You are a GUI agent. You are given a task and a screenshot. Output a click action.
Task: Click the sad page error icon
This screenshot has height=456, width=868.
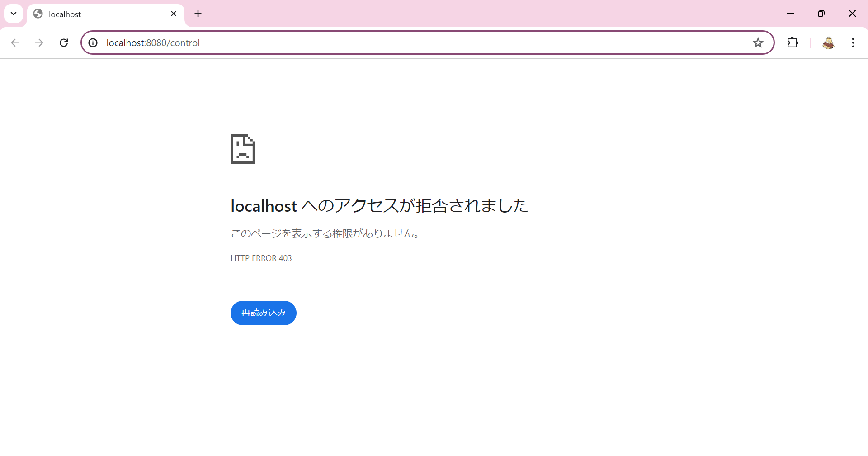[x=243, y=149]
